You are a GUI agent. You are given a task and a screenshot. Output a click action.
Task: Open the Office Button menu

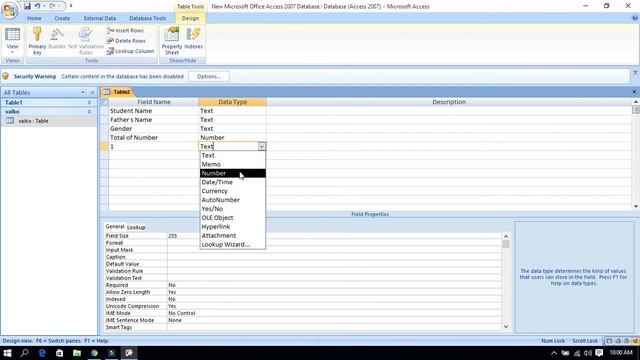click(x=9, y=10)
